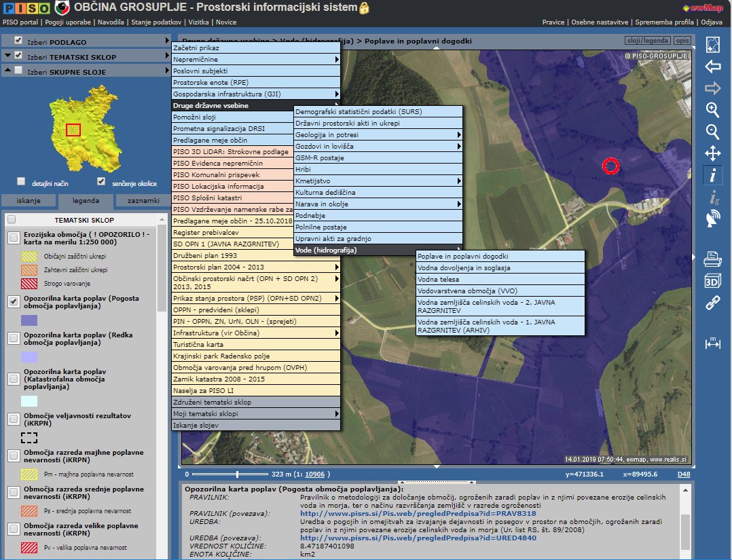Show full municipality extent view
Viewport: 732px width, 560px height.
coord(712,45)
